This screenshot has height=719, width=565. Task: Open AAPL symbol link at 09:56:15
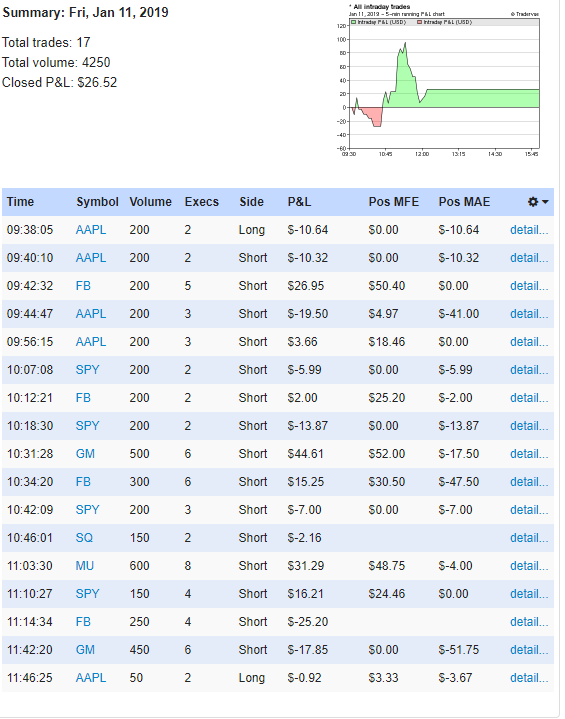tap(91, 342)
